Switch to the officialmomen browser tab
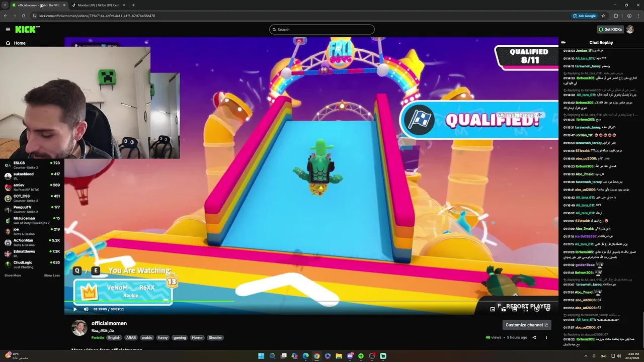This screenshot has height=362, width=644. click(39, 5)
